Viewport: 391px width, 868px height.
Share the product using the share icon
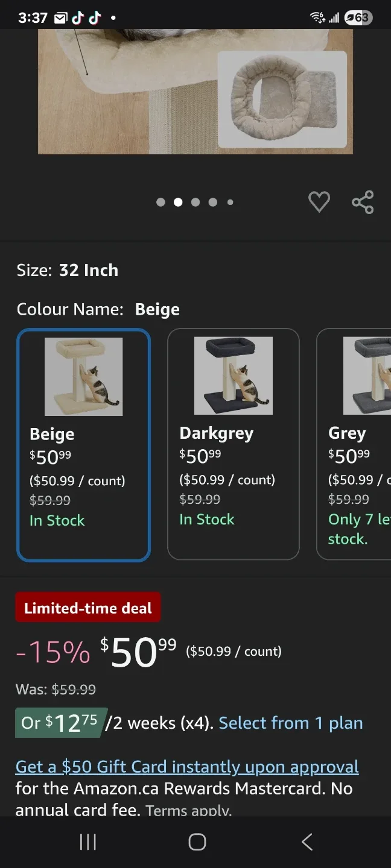tap(363, 202)
